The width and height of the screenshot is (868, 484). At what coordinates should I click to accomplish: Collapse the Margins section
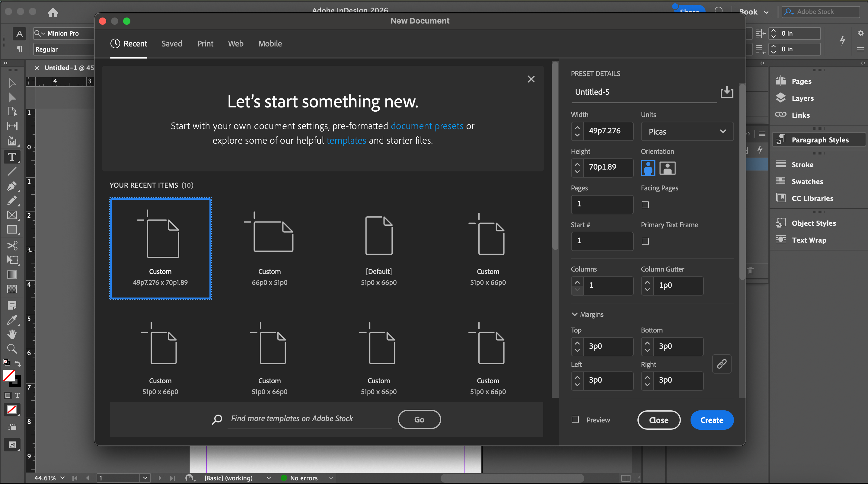point(575,314)
